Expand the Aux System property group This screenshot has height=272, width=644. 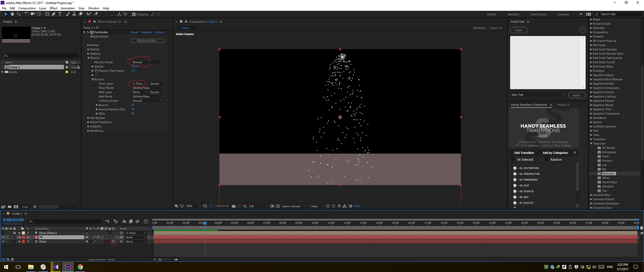click(88, 118)
